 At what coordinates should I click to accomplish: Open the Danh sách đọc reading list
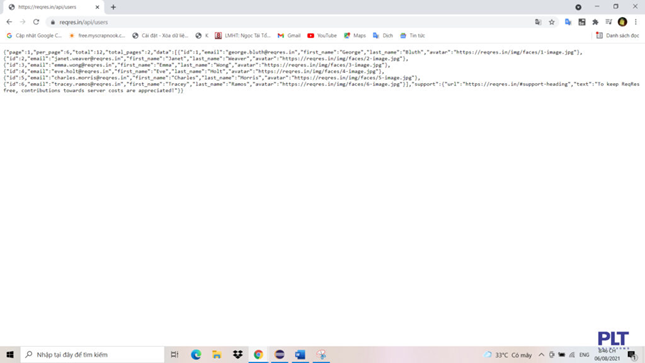click(x=617, y=36)
